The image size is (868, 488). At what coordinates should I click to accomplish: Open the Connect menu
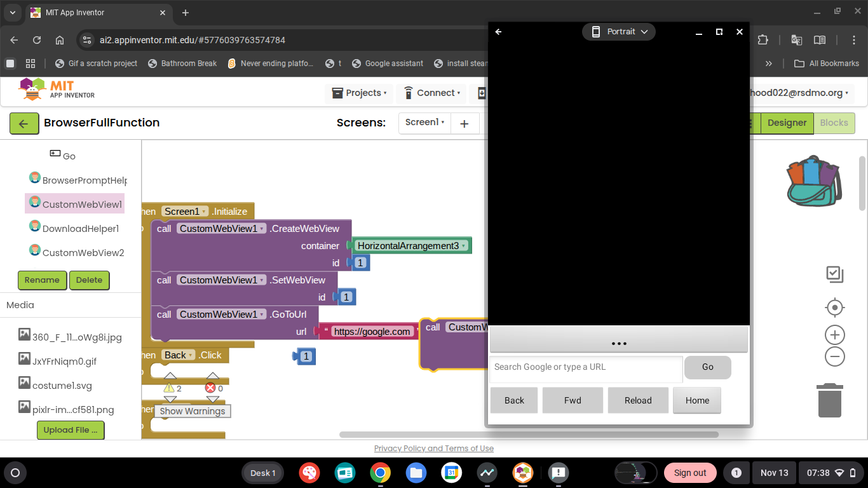[431, 93]
